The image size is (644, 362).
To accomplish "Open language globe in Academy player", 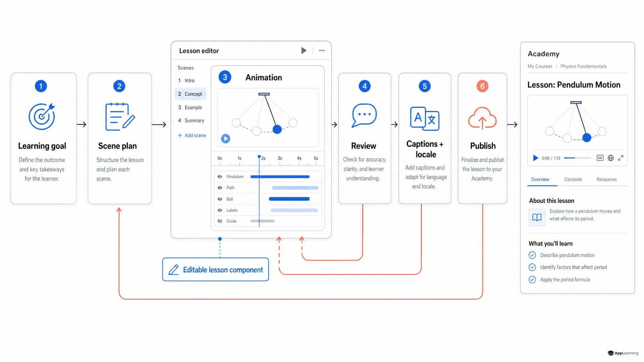I will pyautogui.click(x=611, y=158).
